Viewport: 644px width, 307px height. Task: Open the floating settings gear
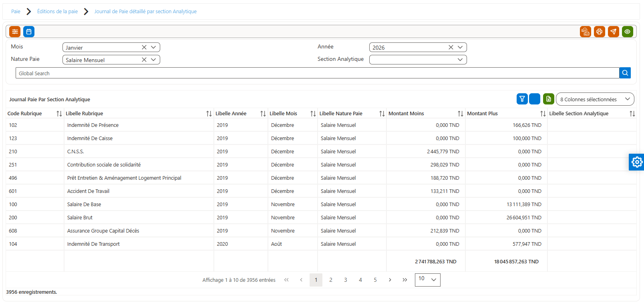(637, 162)
